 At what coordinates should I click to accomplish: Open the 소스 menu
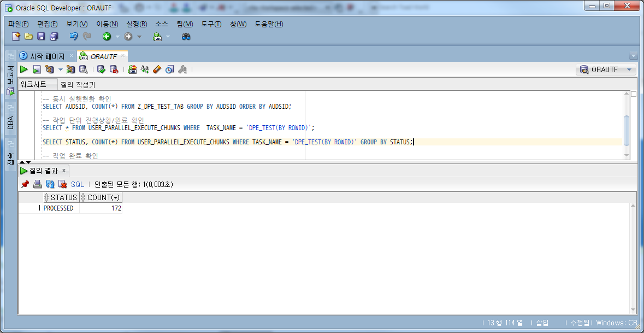click(x=162, y=24)
